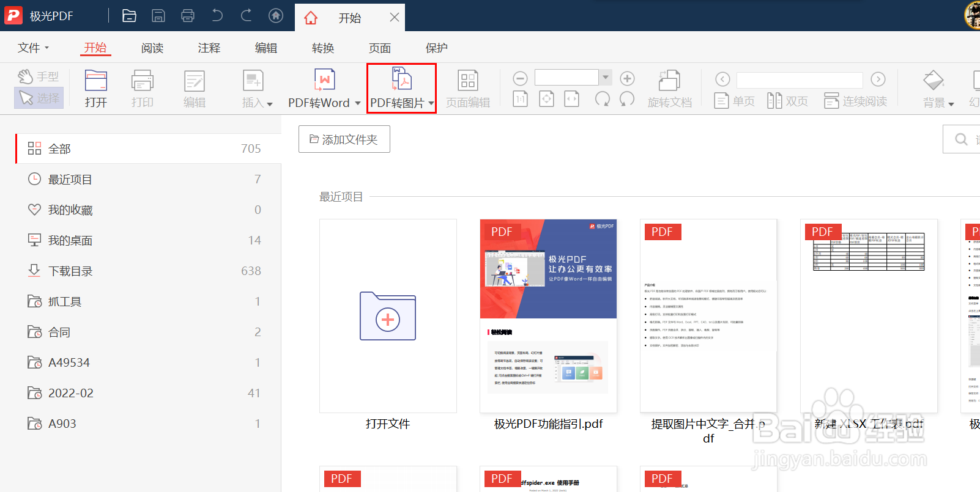
Task: Select the Hand tool (手型)
Action: pyautogui.click(x=39, y=76)
